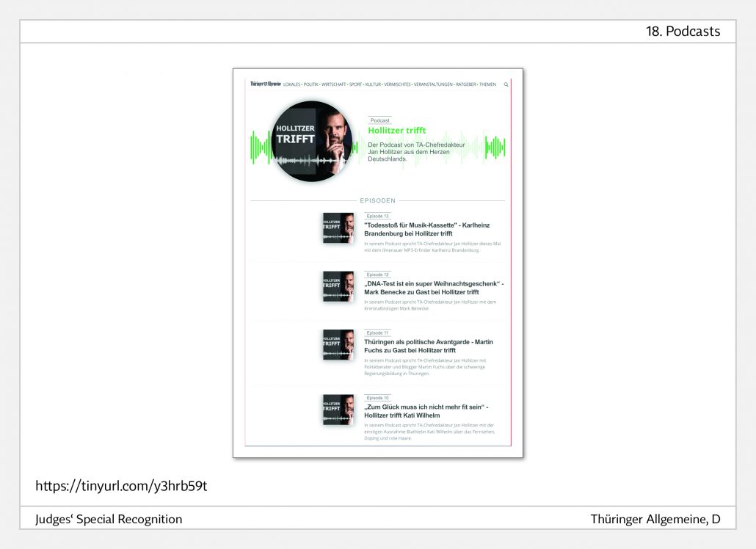Open the KULTUR menu item

pyautogui.click(x=373, y=84)
